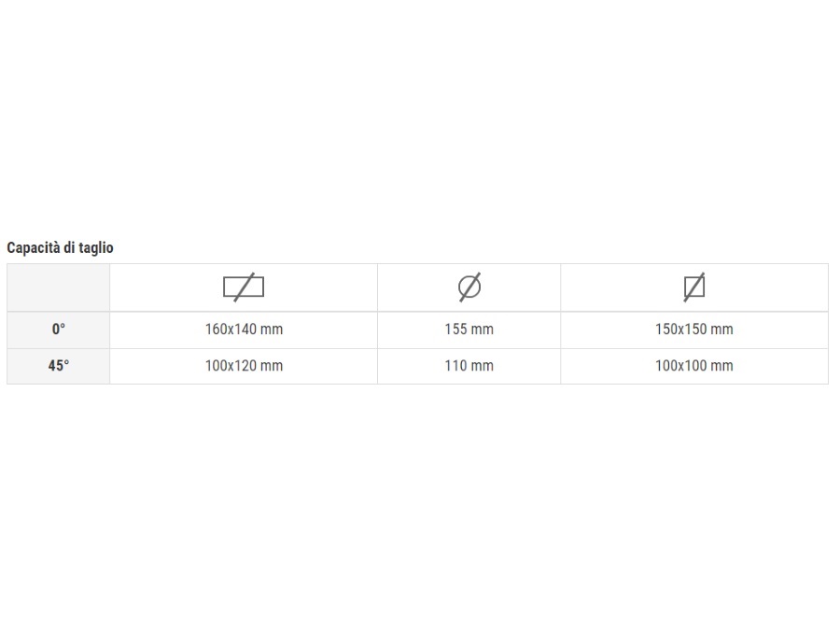Click the rectangular section cutting icon
The height and width of the screenshot is (630, 840).
pos(244,287)
